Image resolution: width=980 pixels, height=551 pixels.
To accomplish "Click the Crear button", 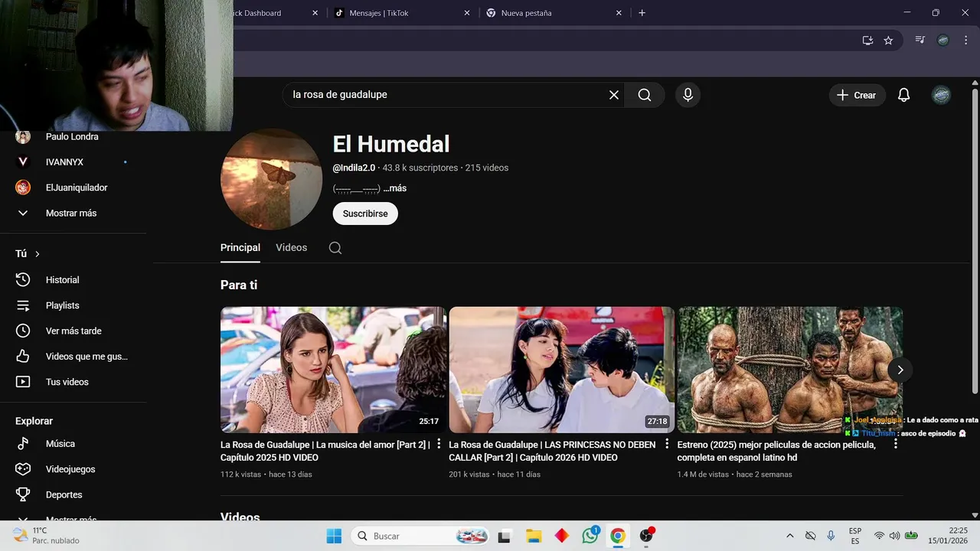I will pyautogui.click(x=857, y=95).
